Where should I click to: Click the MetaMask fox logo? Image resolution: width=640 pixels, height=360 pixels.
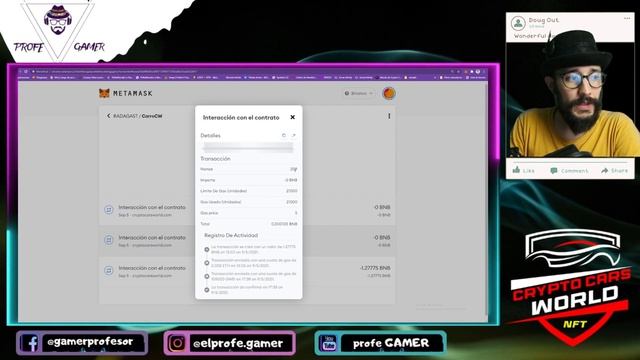coord(104,93)
